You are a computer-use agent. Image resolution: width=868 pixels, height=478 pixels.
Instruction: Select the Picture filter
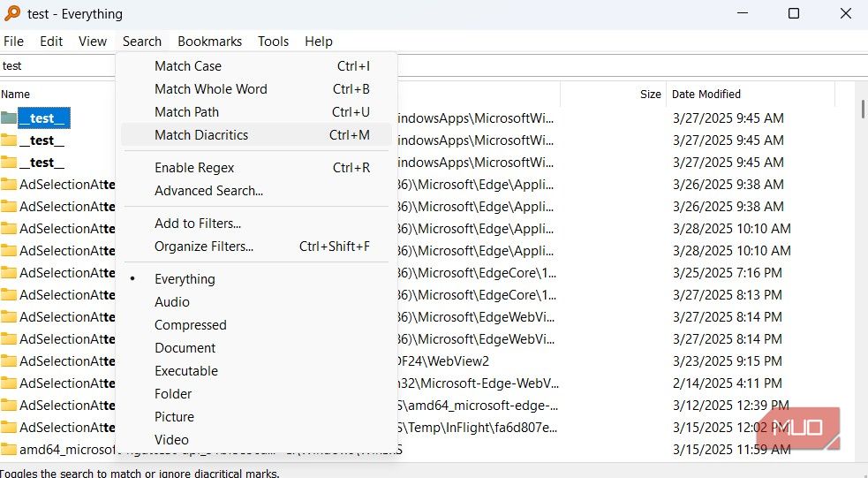point(256,417)
